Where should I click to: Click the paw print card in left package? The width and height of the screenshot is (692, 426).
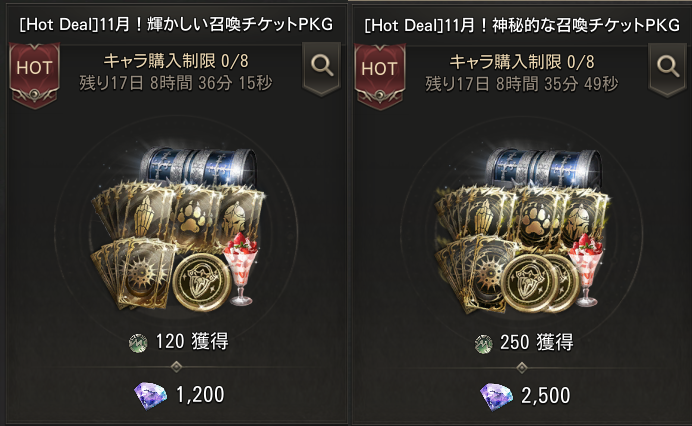pos(196,216)
